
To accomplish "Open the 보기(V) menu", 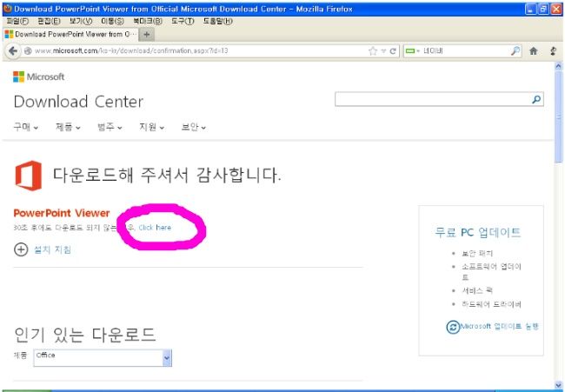I will tap(81, 21).
